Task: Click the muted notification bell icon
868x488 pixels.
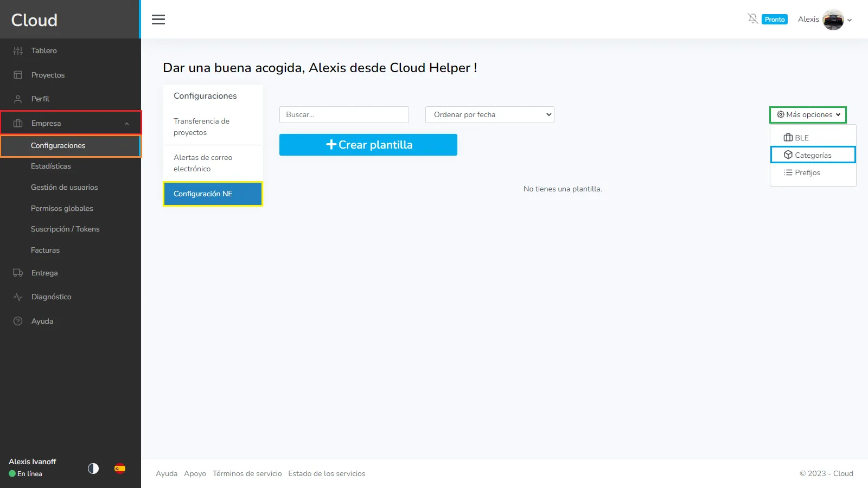Action: [x=752, y=19]
